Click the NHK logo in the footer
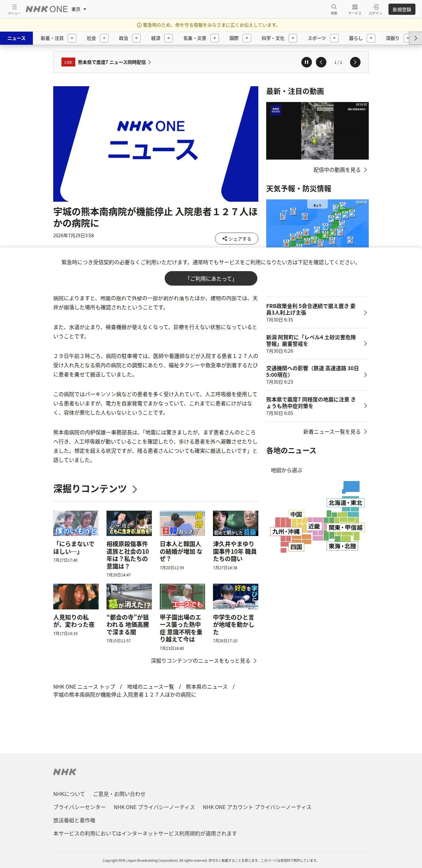This screenshot has height=868, width=422. tap(65, 772)
